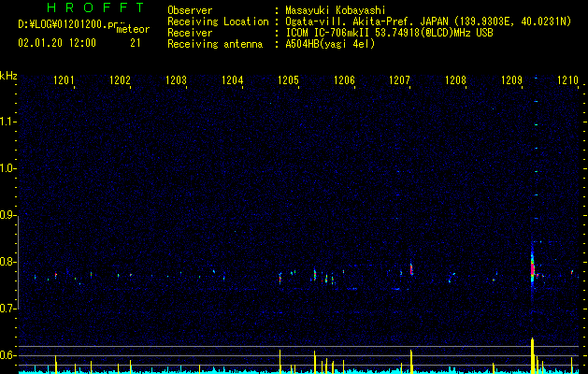Click the 1204 time marker
The image size is (588, 374).
232,80
